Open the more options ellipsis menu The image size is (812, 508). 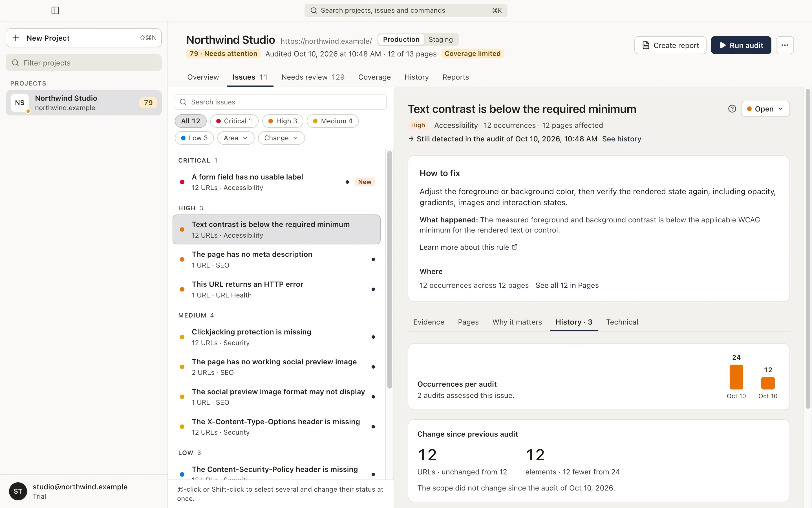(x=784, y=45)
